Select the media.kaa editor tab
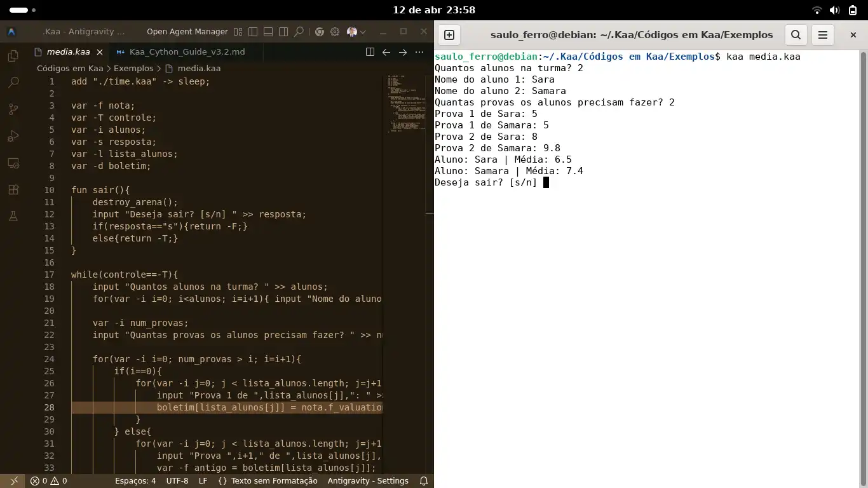The width and height of the screenshot is (868, 488). click(x=68, y=52)
